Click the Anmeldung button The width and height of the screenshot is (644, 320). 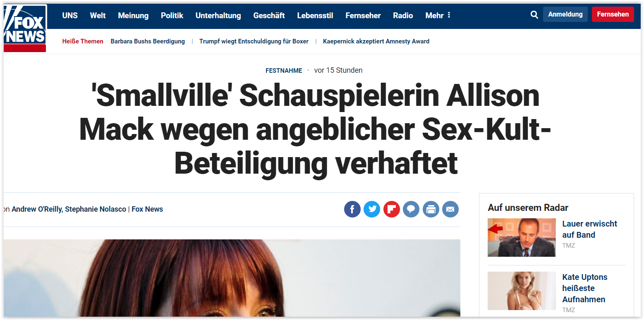click(x=565, y=14)
